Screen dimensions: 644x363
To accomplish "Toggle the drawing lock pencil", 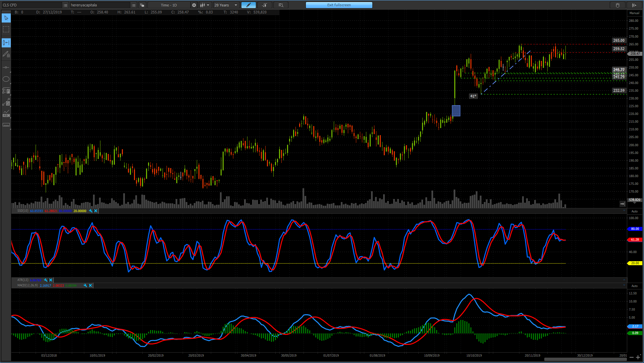I will tap(6, 54).
